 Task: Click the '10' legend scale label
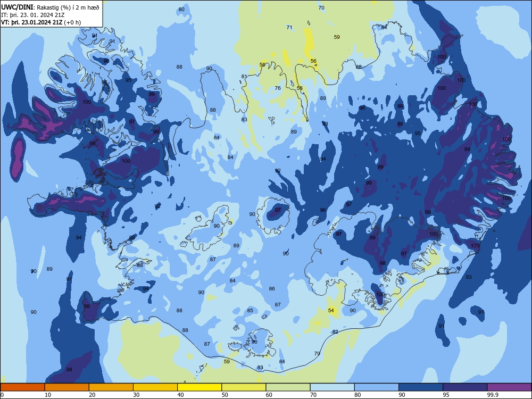click(x=48, y=395)
